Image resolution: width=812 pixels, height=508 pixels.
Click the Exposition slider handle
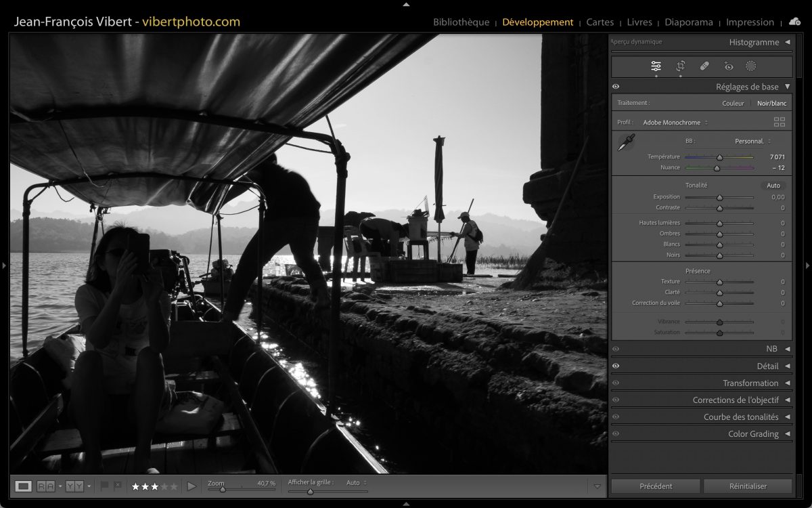[x=719, y=198]
